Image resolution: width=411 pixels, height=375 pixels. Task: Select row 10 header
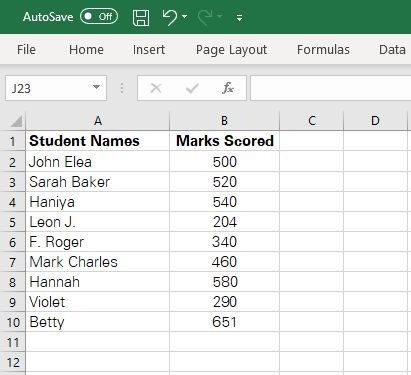tap(12, 322)
